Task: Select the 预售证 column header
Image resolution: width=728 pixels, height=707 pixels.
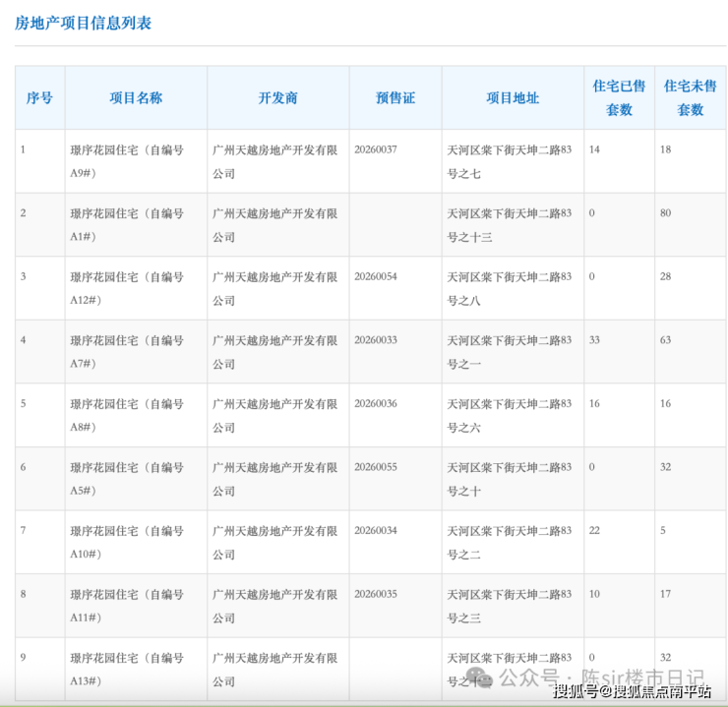Action: tap(395, 98)
